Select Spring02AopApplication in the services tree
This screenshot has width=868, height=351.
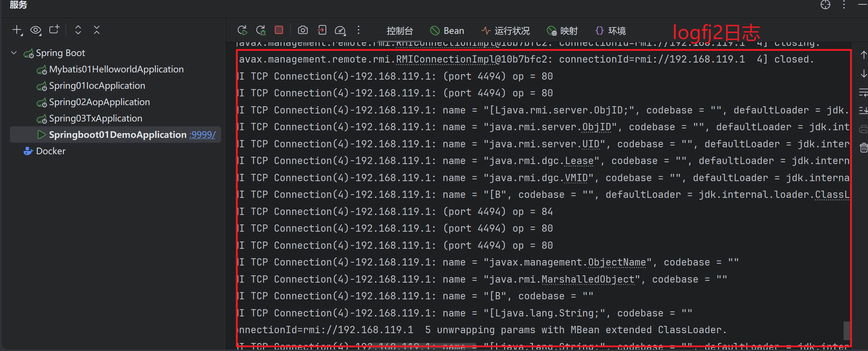tap(99, 102)
